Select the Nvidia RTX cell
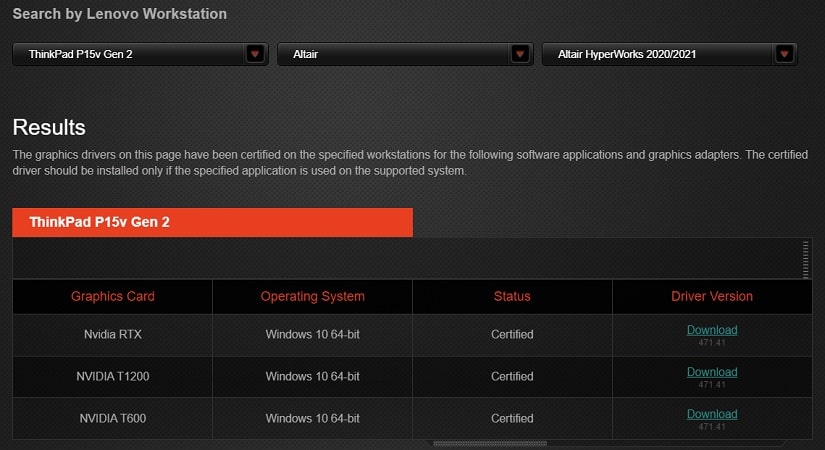The height and width of the screenshot is (450, 825). pyautogui.click(x=113, y=335)
